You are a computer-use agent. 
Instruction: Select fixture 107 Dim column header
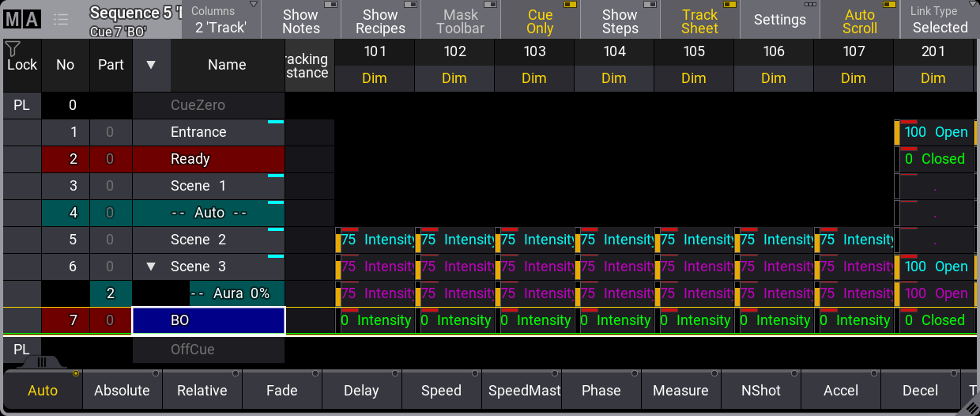pyautogui.click(x=854, y=78)
